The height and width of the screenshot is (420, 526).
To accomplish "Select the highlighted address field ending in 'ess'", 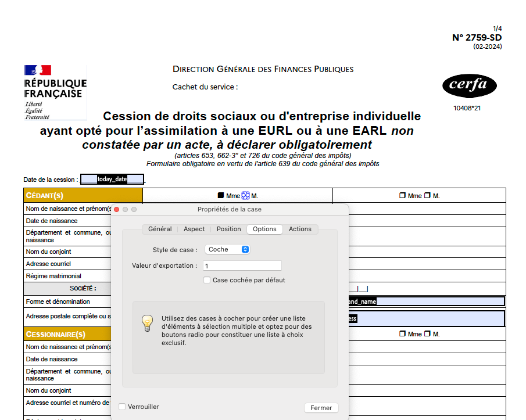I will point(427,318).
